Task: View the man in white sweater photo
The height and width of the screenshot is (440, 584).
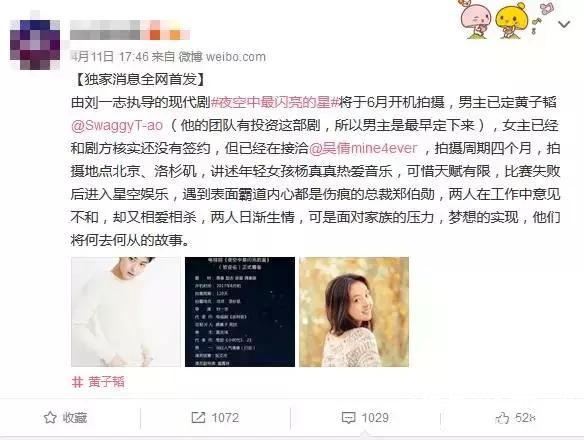Action: [126, 312]
